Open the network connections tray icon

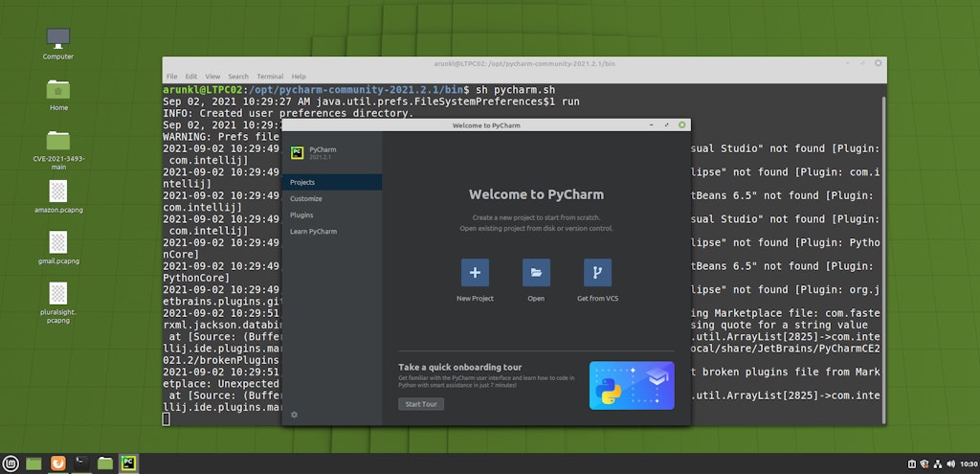click(938, 464)
